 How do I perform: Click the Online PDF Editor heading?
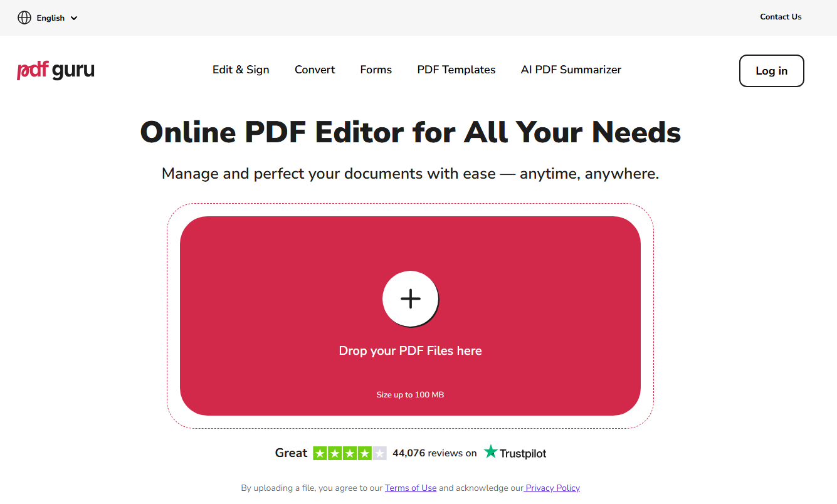[x=411, y=132]
